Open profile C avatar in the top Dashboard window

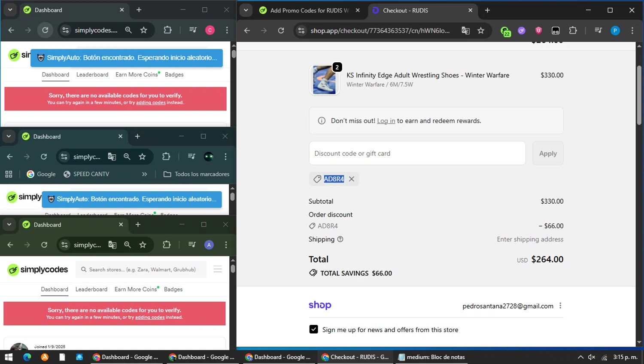[210, 30]
